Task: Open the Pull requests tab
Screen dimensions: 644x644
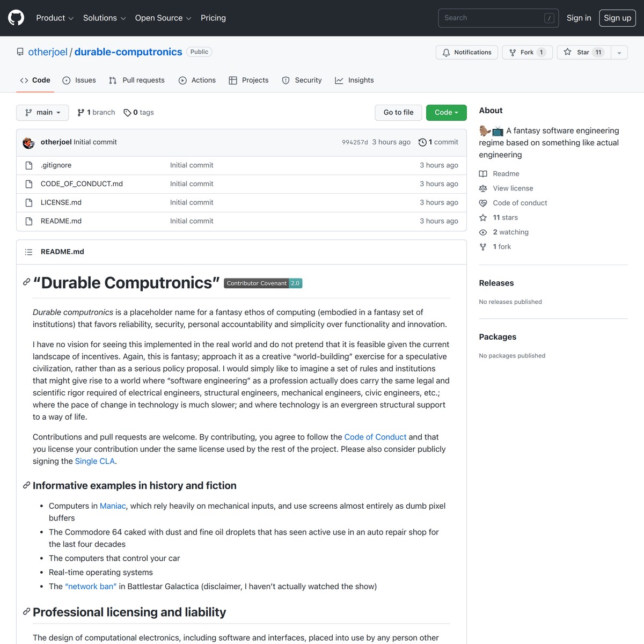Action: point(136,80)
